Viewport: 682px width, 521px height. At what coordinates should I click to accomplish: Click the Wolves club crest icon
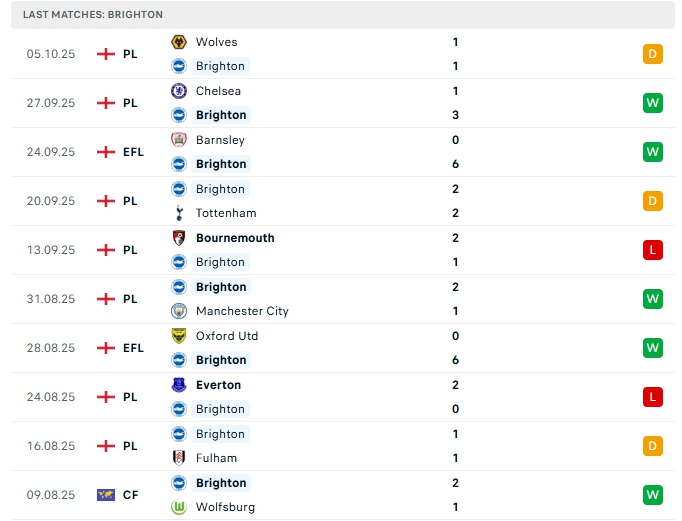179,42
